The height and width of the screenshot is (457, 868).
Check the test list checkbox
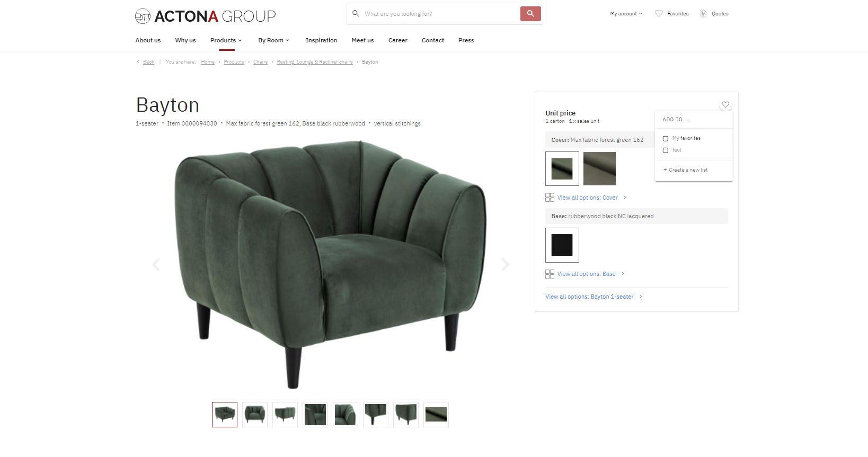click(x=666, y=150)
